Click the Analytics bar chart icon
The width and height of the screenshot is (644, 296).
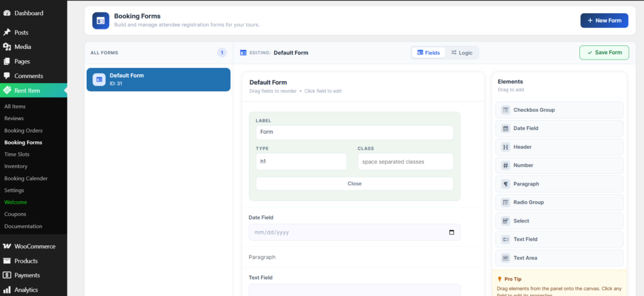coord(6,290)
